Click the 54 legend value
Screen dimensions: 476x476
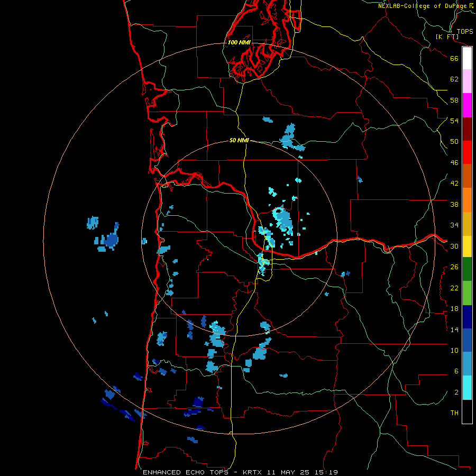[x=454, y=121]
